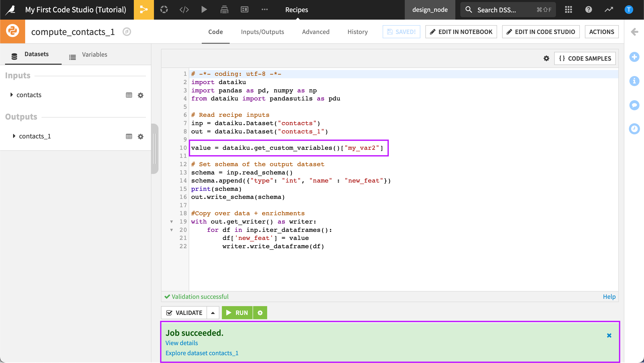Switch to the Inputs/Outputs tab
The image size is (644, 363).
click(x=262, y=32)
